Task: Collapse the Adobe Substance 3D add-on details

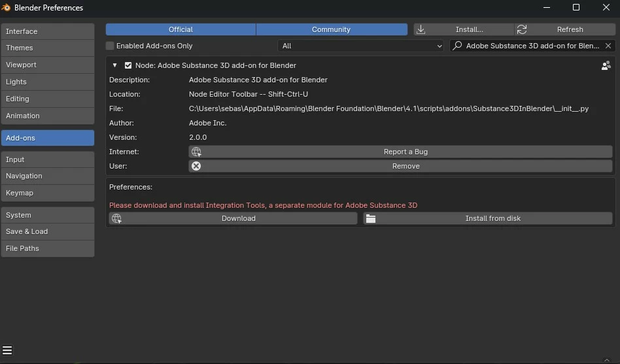Action: pyautogui.click(x=114, y=65)
